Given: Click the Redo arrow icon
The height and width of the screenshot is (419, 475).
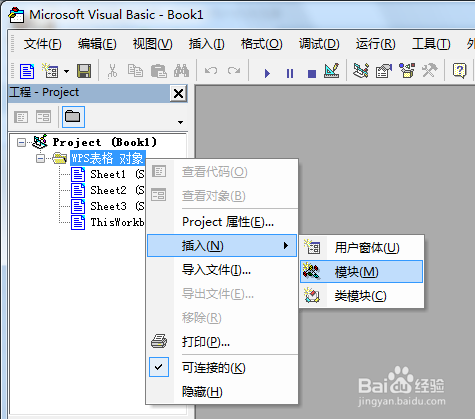Looking at the screenshot, I should coord(234,71).
